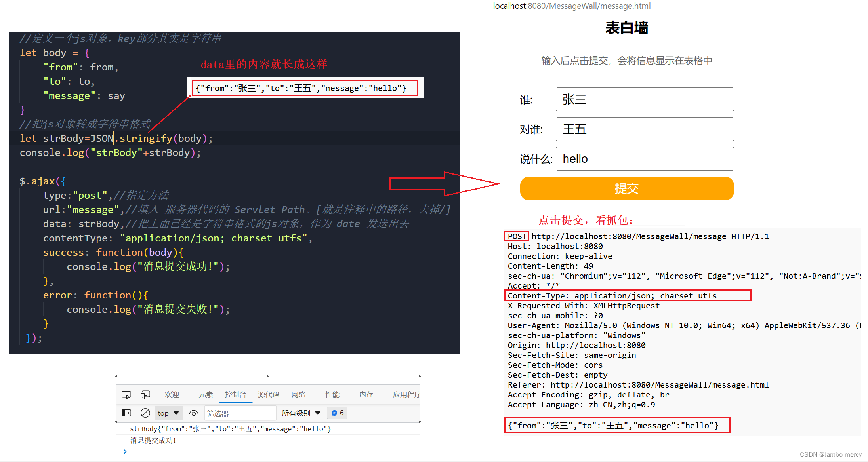Activate the inspect element picker icon
Screen dimensions: 868x462
pos(126,395)
